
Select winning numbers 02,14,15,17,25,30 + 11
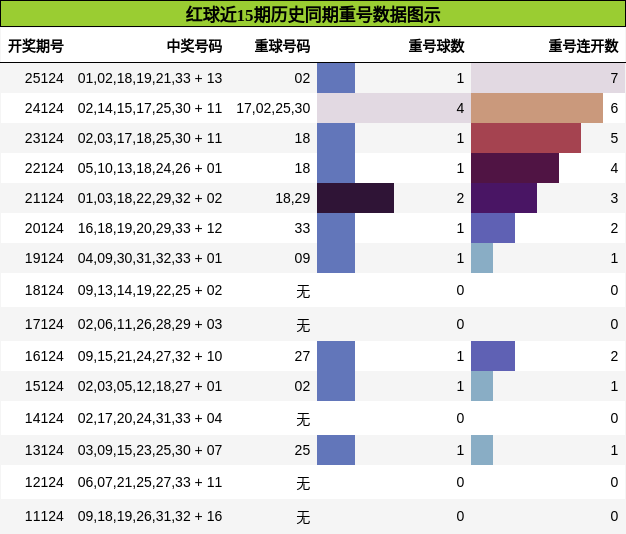click(150, 108)
